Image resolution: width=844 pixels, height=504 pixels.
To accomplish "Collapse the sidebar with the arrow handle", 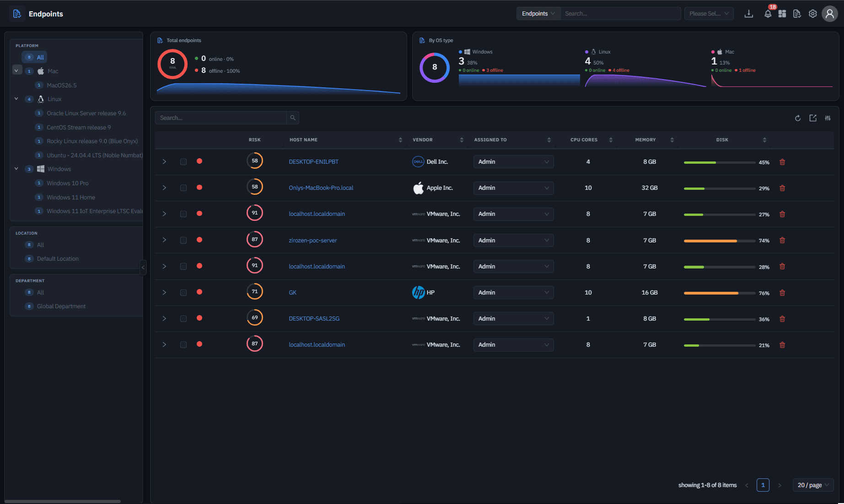I will click(143, 267).
